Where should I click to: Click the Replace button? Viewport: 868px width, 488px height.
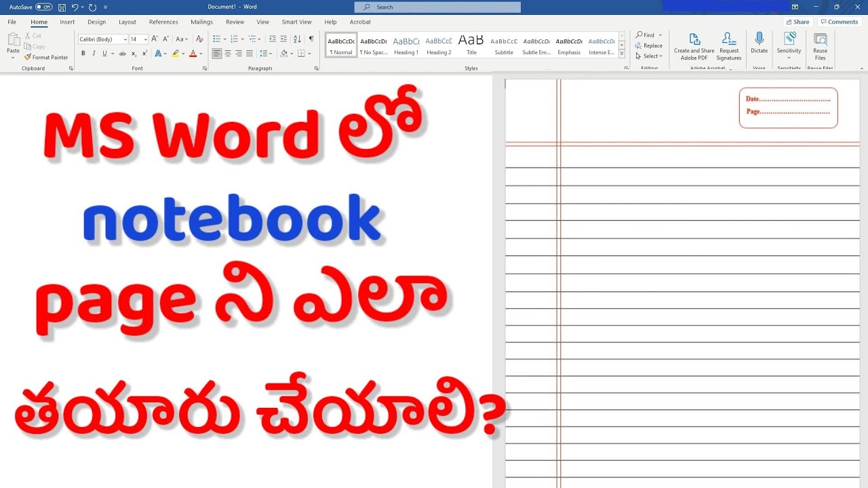click(649, 45)
